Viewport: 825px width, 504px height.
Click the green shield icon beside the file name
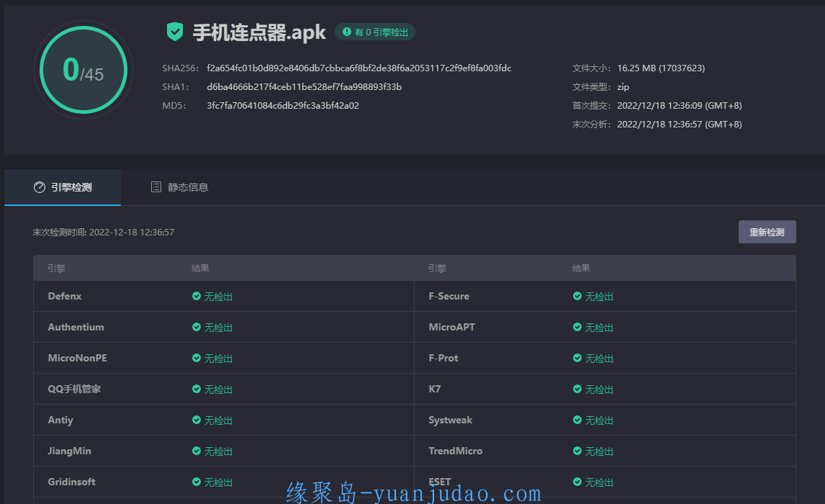pos(175,32)
